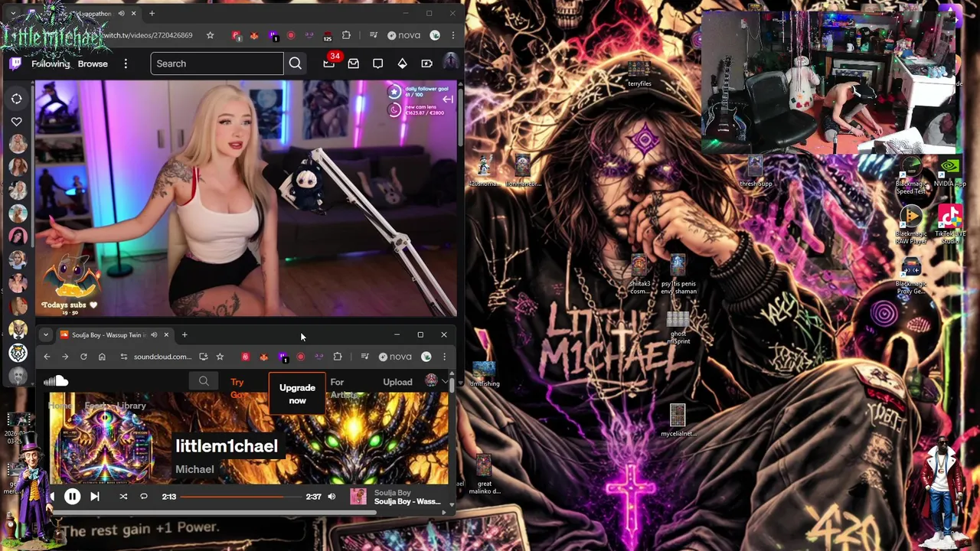Open Twitch bits diamond icon

click(403, 64)
